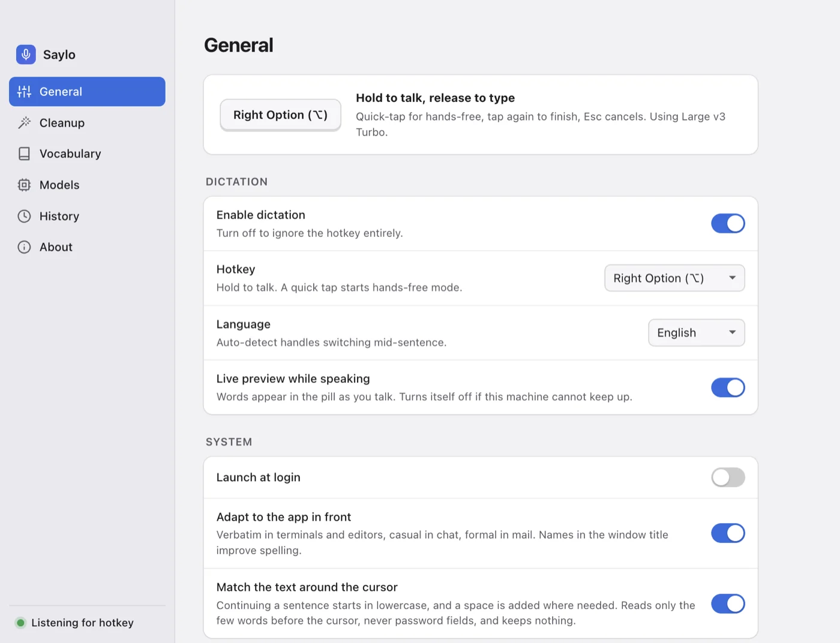
Task: Open the Language dropdown set to English
Action: pos(697,333)
